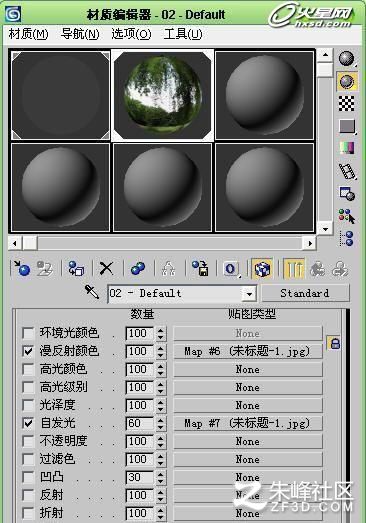
Task: Toggle the checkered Background icon
Action: coord(347,103)
